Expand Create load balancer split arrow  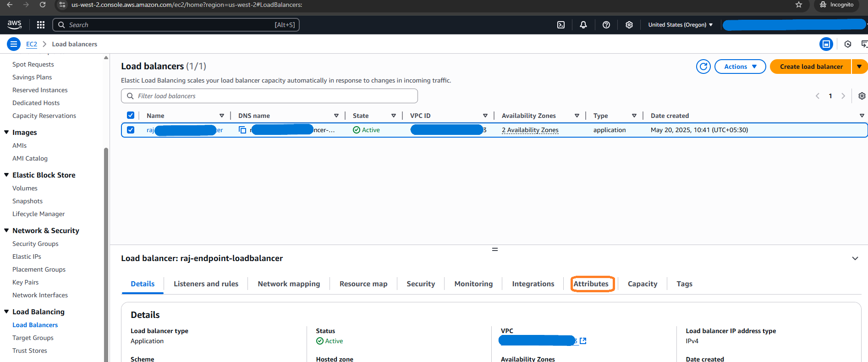pos(859,67)
